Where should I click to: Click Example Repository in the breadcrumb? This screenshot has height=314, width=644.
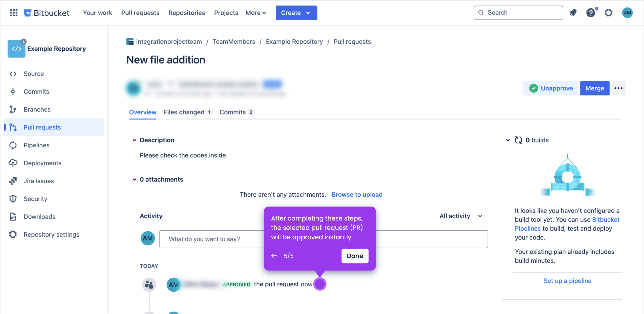[294, 42]
